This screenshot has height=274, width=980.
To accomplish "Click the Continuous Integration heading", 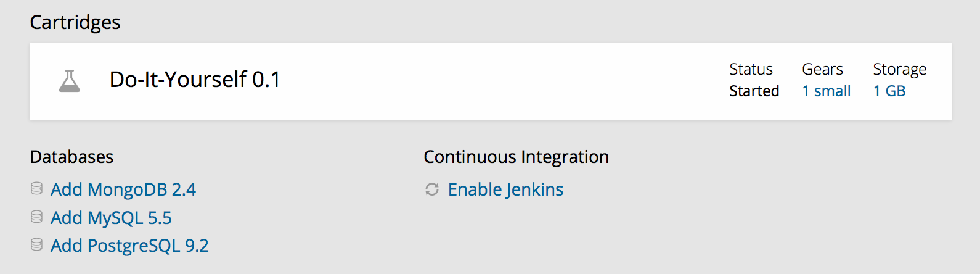I will [x=516, y=157].
